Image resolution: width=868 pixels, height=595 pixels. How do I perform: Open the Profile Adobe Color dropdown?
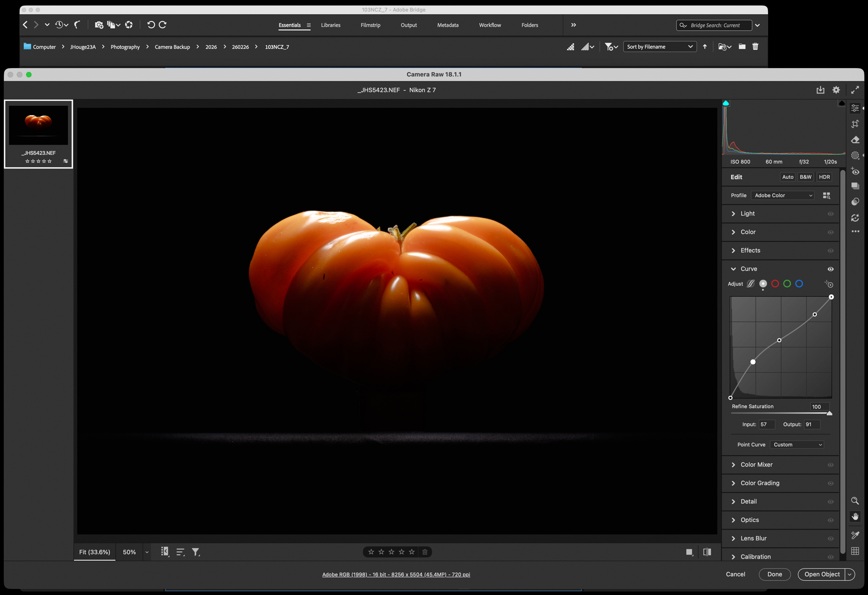pyautogui.click(x=782, y=196)
